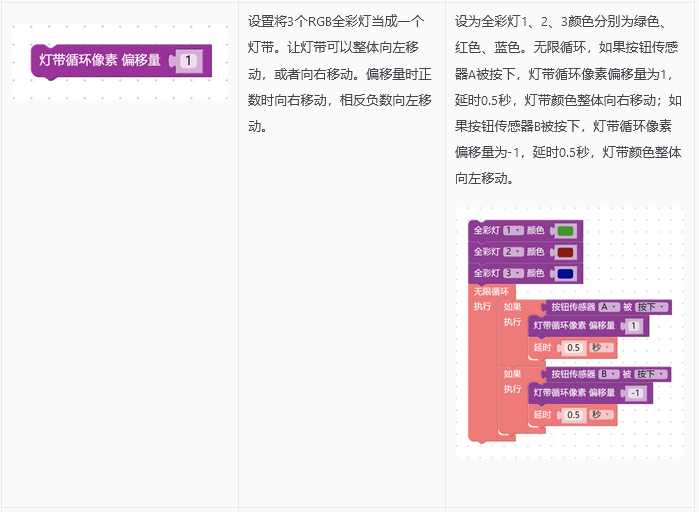Open 按下 dropdown in sensor A block
699x512 pixels.
[x=652, y=307]
